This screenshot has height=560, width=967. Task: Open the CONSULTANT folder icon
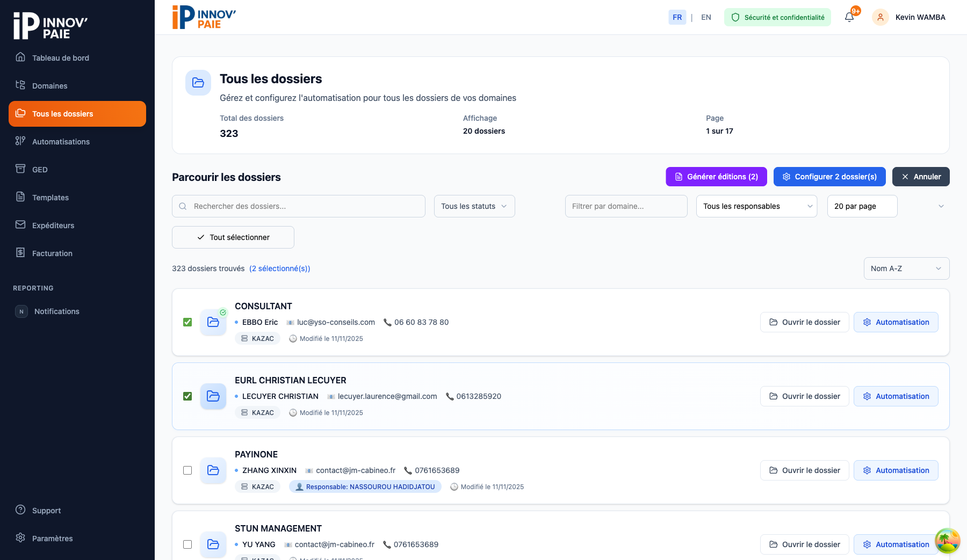click(x=213, y=322)
